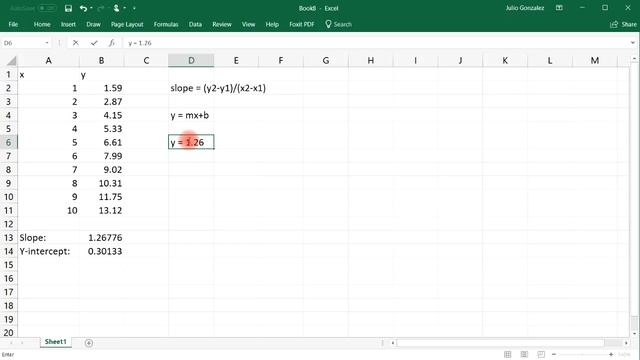Viewport: 640px width, 360px height.
Task: Open the Undo history dropdown arrow
Action: (x=91, y=8)
